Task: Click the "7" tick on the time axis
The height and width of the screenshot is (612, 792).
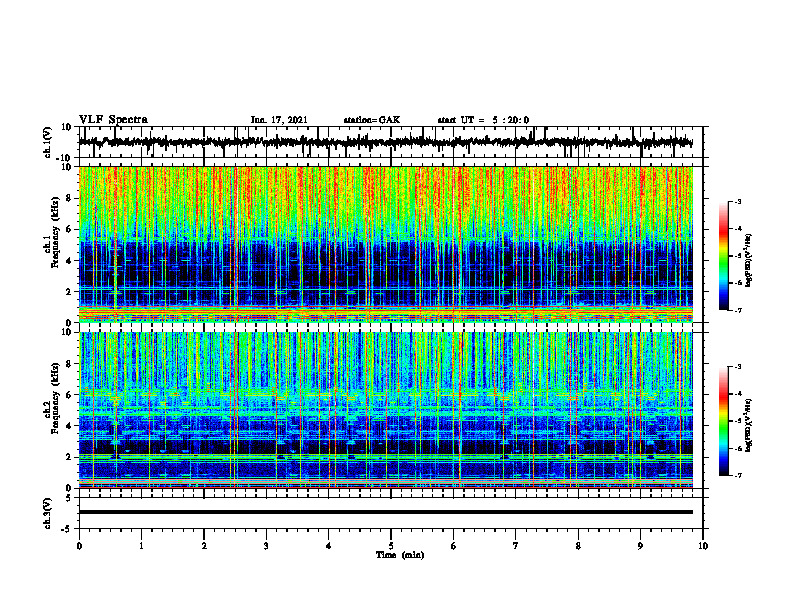Action: point(516,546)
